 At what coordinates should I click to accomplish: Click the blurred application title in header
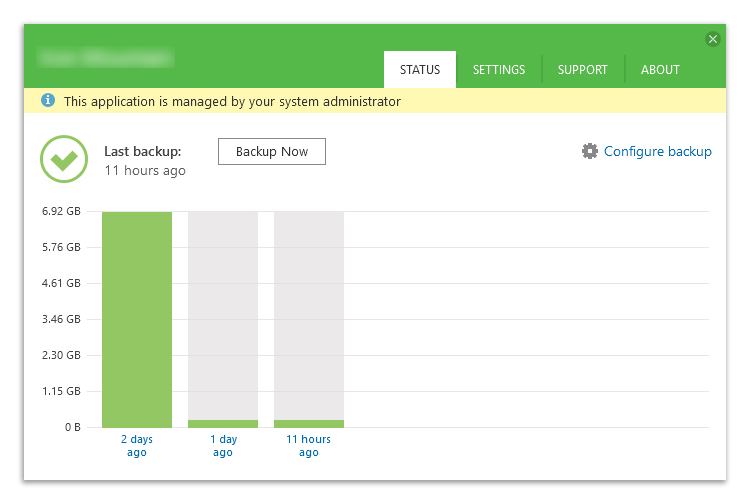[x=104, y=58]
